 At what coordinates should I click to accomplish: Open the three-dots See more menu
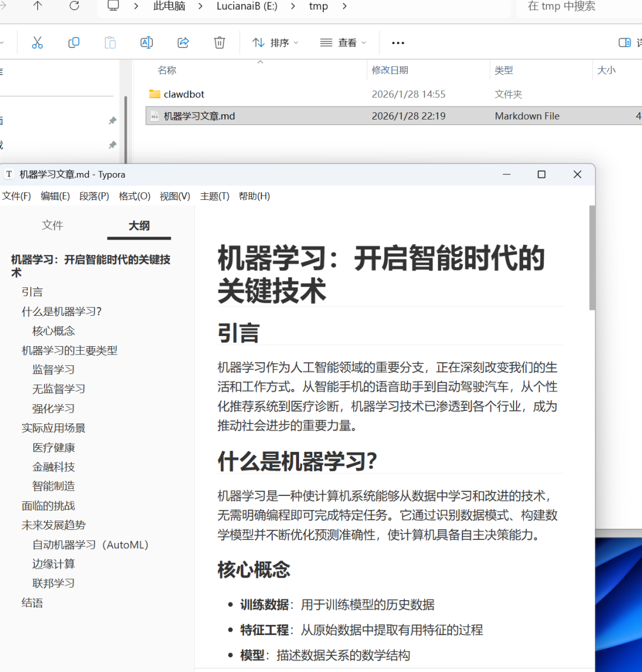pyautogui.click(x=398, y=43)
